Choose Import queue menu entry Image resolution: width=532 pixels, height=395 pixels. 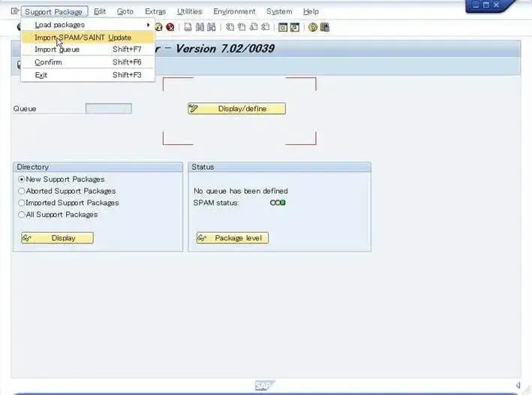[x=88, y=50]
